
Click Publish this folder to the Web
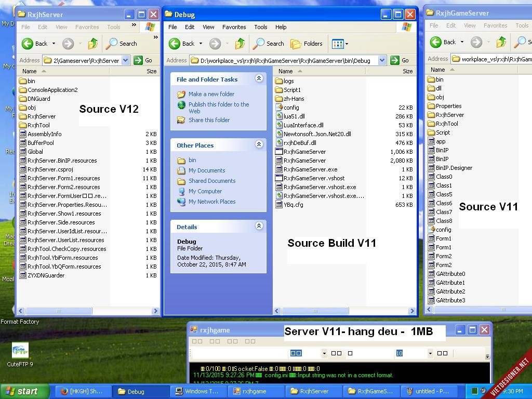(219, 108)
